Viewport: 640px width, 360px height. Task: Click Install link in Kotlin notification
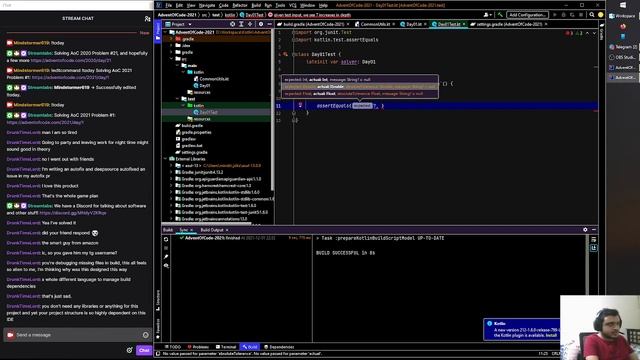(x=551, y=335)
